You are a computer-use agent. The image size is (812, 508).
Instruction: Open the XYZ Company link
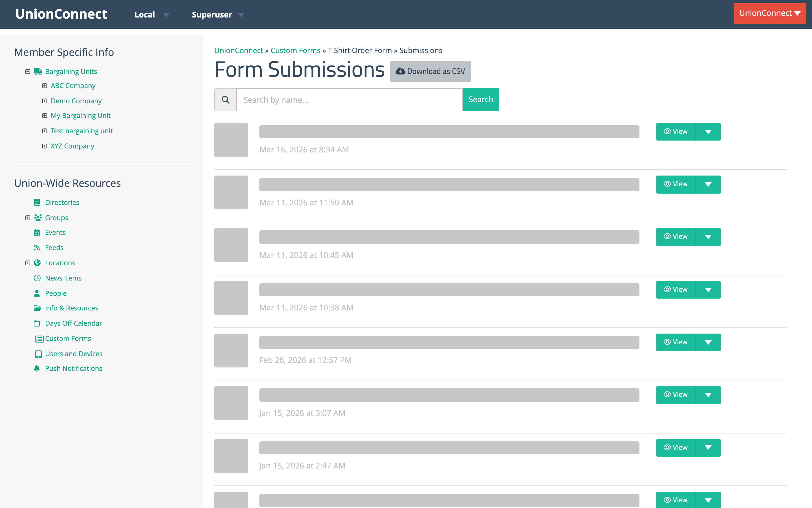pos(72,146)
